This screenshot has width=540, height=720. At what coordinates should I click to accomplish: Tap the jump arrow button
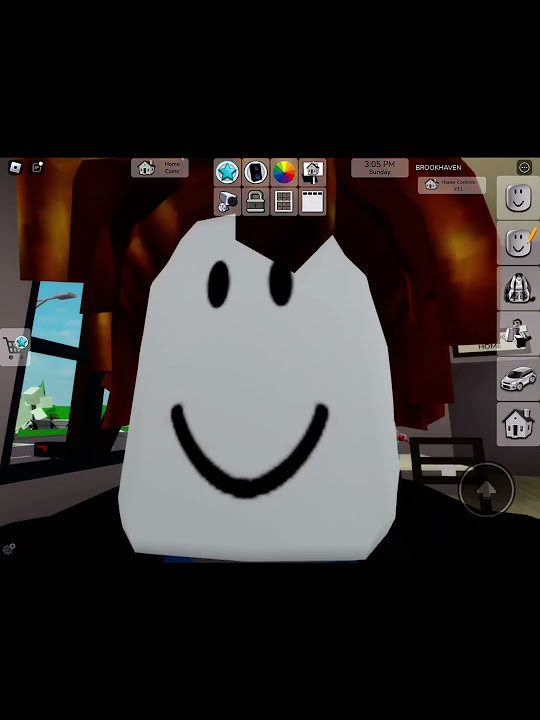coord(486,489)
